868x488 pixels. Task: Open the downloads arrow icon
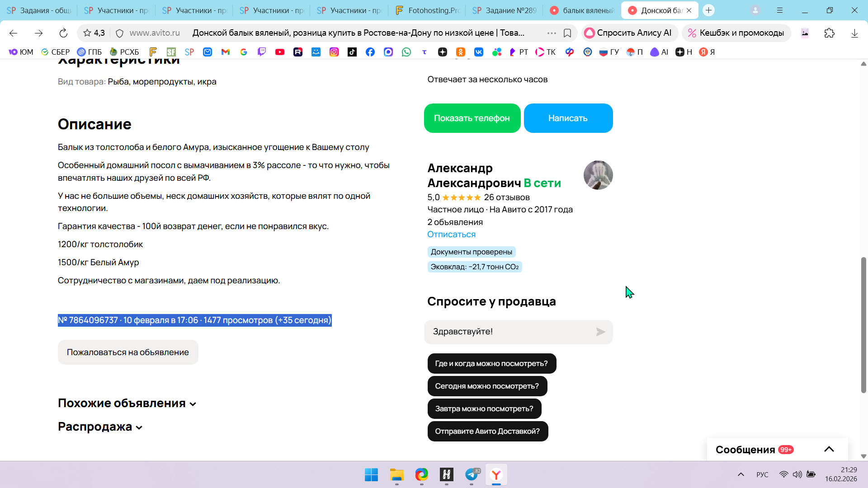coord(854,33)
